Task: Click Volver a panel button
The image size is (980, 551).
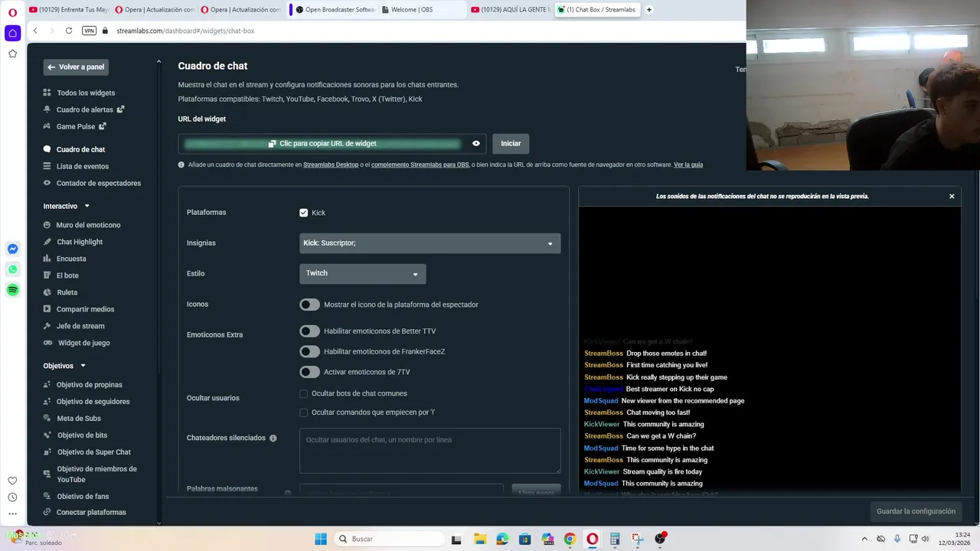Action: click(x=76, y=67)
